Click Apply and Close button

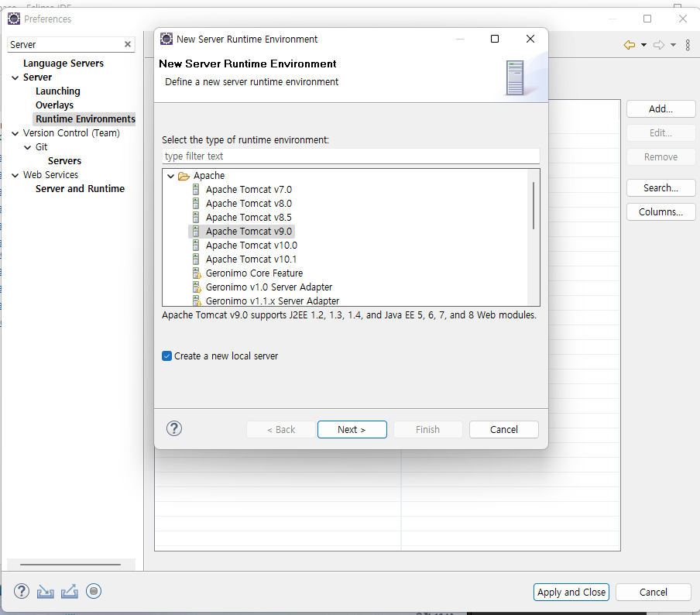pyautogui.click(x=571, y=593)
